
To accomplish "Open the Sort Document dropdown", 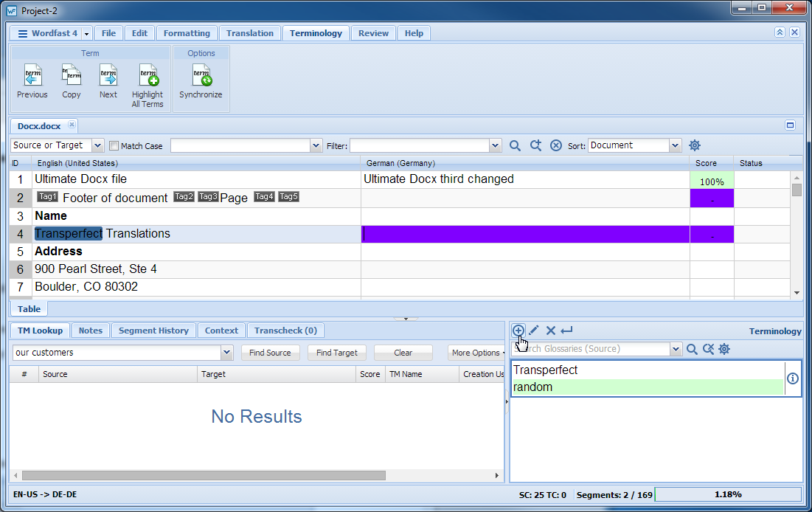I will [675, 145].
